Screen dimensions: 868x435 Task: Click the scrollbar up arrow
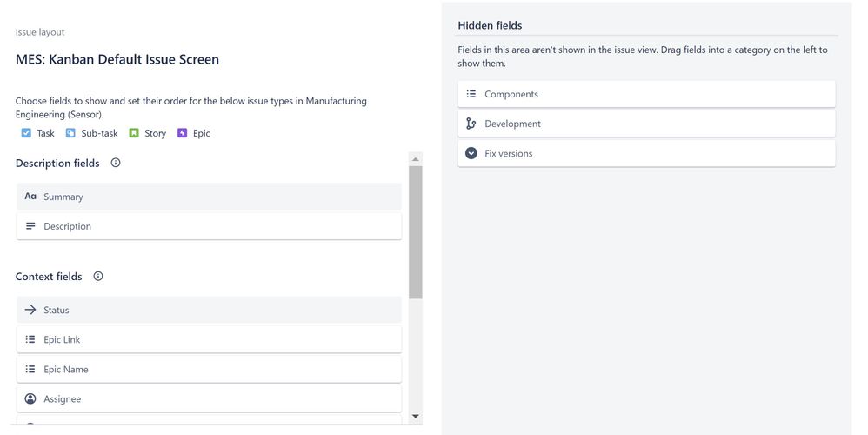coord(416,159)
